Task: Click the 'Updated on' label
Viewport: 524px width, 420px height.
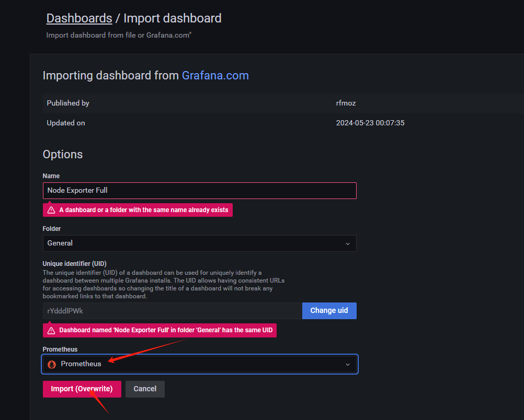Action: [x=66, y=123]
